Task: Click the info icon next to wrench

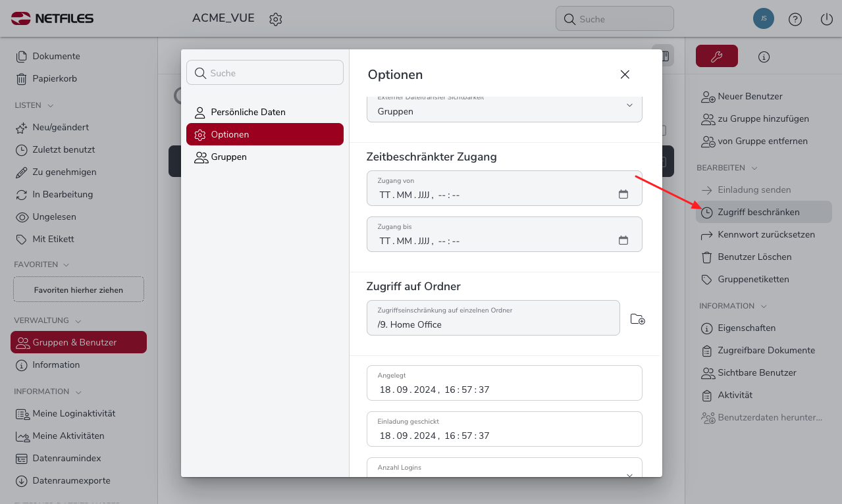Action: [x=764, y=57]
